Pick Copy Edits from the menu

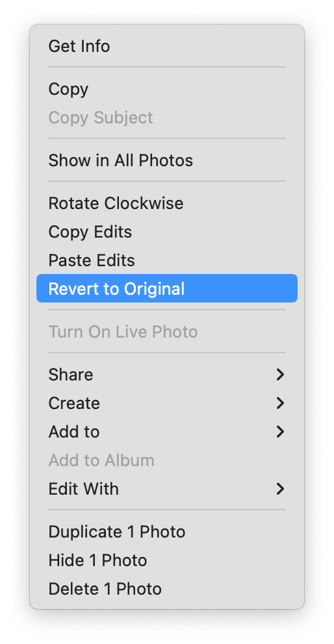166,232
